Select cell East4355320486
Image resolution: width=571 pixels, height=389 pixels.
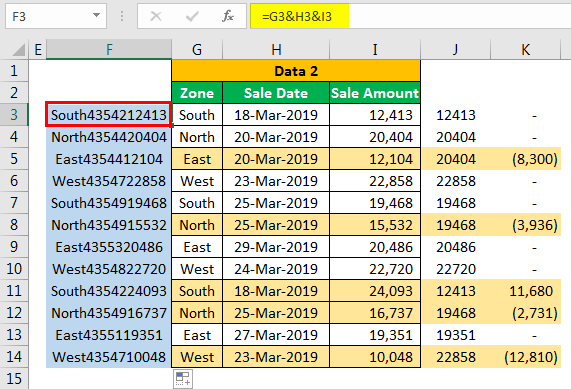click(109, 247)
